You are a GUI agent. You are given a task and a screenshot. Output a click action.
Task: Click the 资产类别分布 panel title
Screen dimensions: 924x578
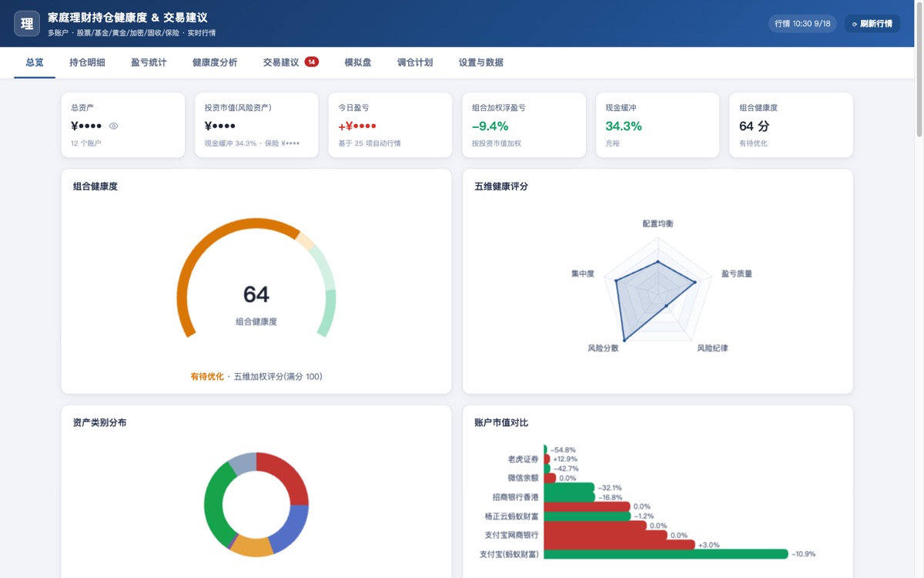(x=100, y=422)
